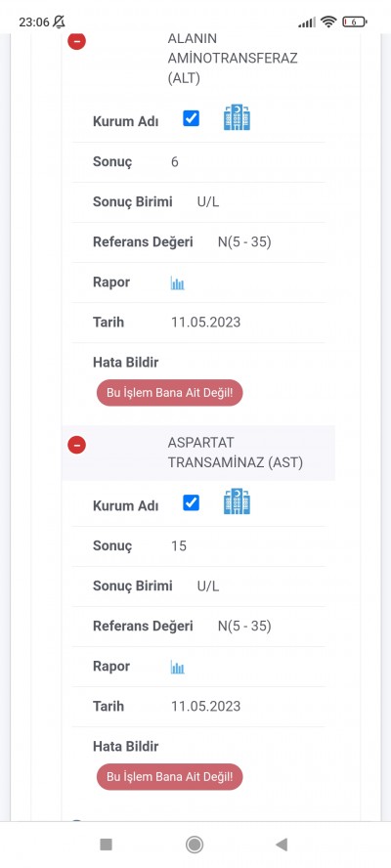Screen dimensions: 391x868
Task: Open the hospital building icon under ALT
Action: pos(237,117)
